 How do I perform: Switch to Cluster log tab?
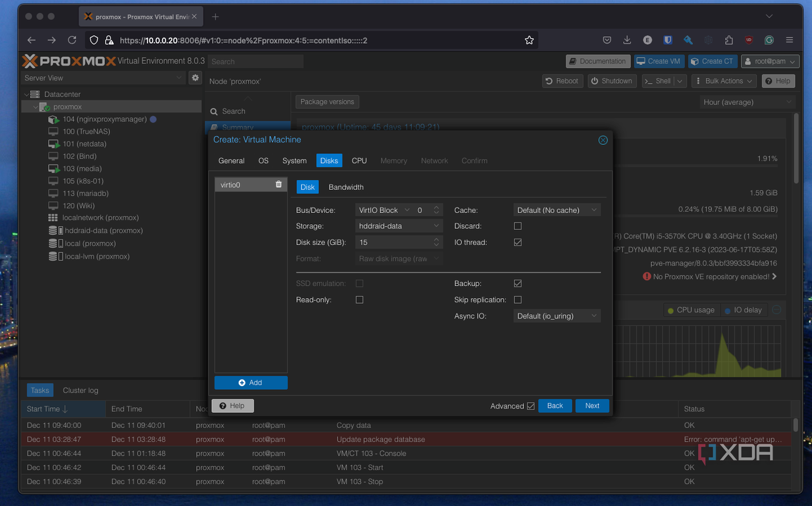81,390
